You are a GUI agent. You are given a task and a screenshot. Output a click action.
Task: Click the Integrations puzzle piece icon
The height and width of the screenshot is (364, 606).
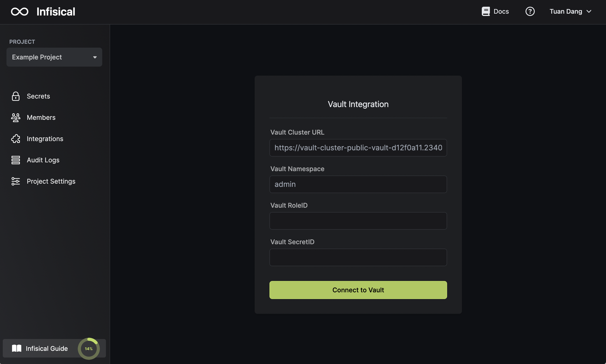pyautogui.click(x=16, y=139)
